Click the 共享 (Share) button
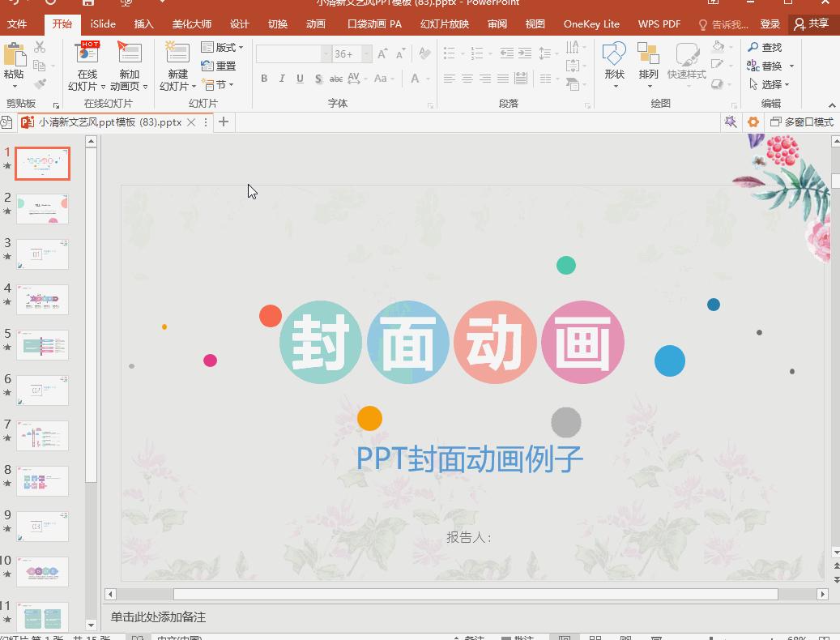 point(811,23)
